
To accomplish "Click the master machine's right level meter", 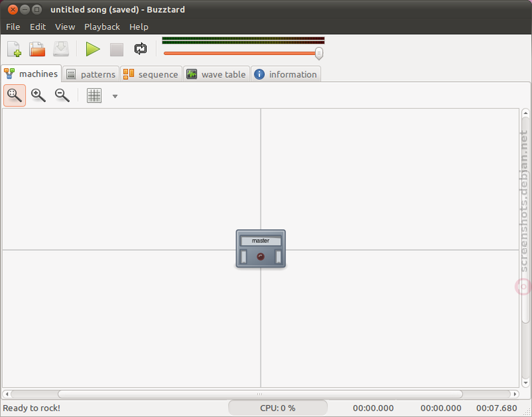I will click(278, 256).
